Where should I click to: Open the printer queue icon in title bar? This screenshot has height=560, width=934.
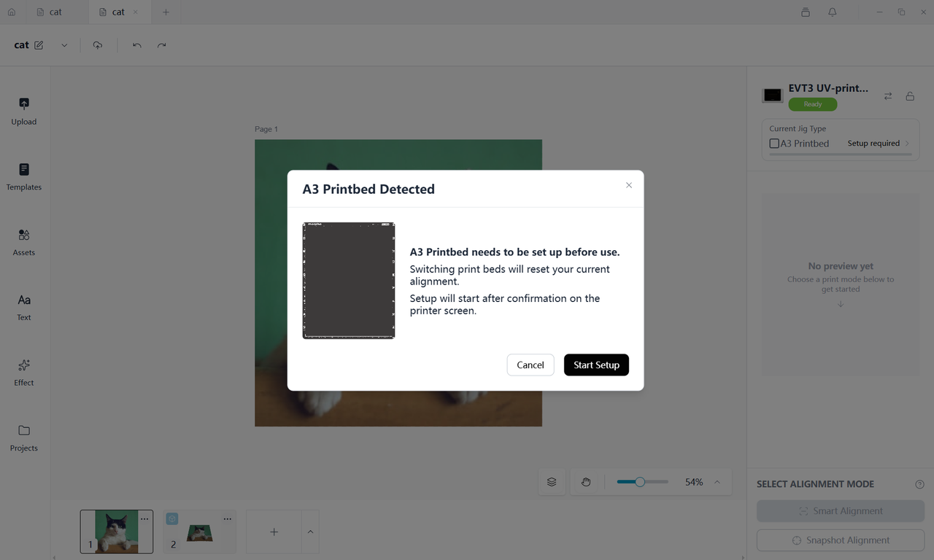(x=806, y=12)
